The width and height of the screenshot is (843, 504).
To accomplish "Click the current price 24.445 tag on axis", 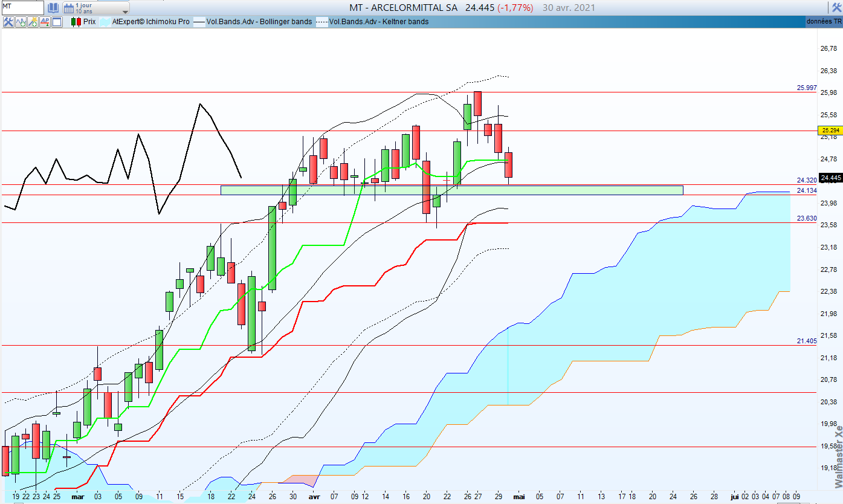I will 831,178.
